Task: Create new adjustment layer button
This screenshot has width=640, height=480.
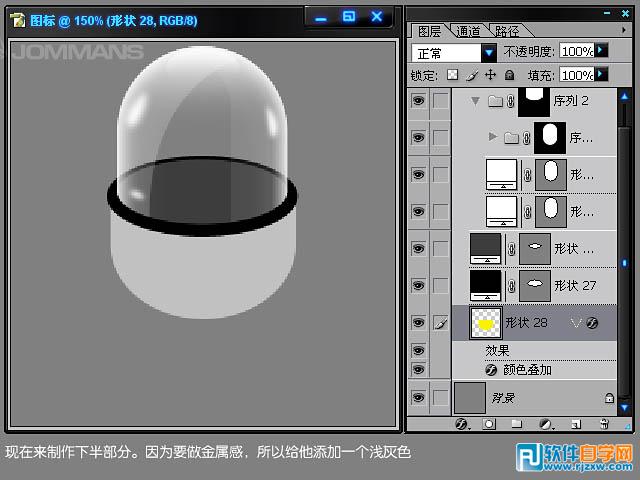Action: 545,424
